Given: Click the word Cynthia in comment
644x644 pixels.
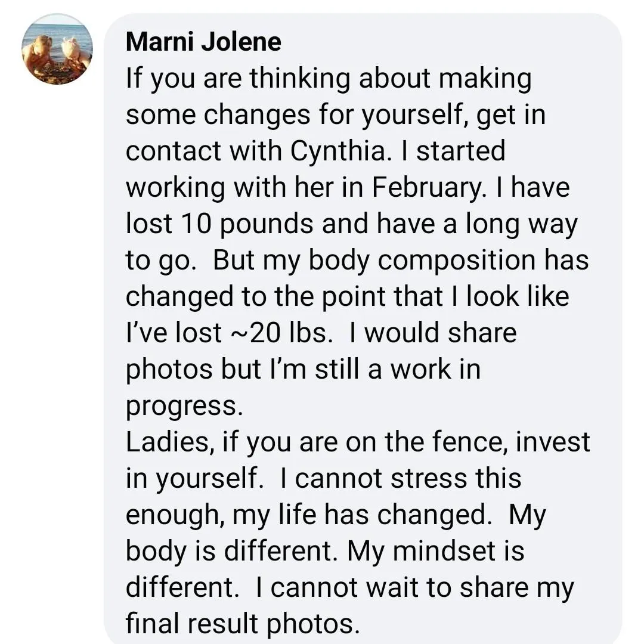Looking at the screenshot, I should pos(339,152).
